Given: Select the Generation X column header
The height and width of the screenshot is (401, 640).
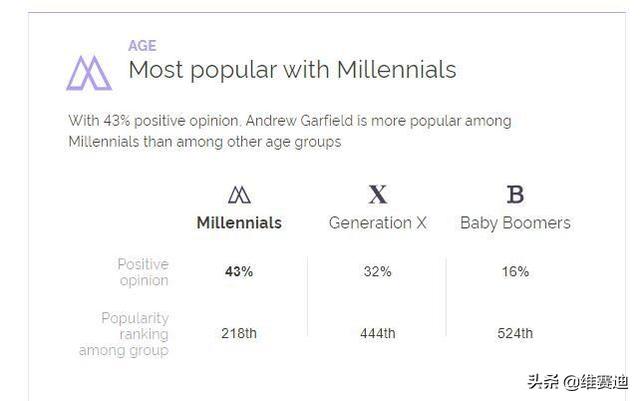Looking at the screenshot, I should point(378,223).
